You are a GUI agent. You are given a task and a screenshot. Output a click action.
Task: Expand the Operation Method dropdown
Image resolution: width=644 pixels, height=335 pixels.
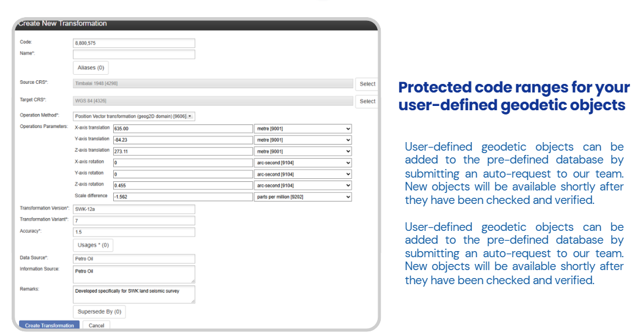pyautogui.click(x=133, y=116)
